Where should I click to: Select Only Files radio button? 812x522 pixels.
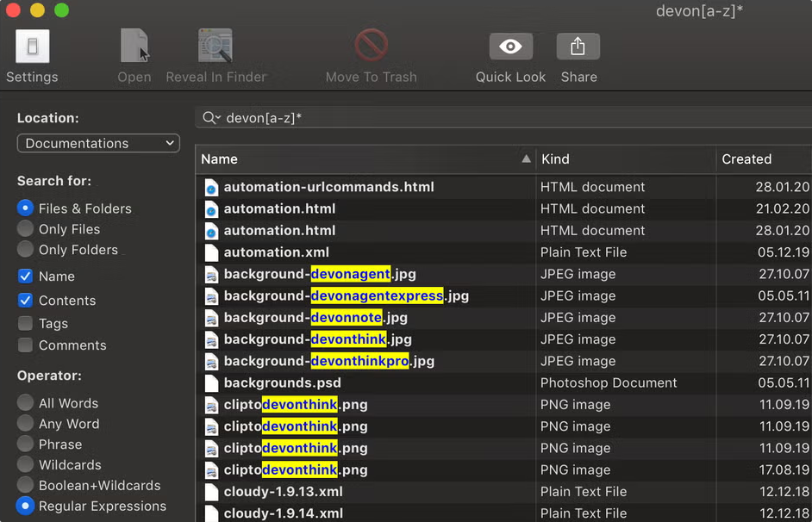[x=25, y=228]
